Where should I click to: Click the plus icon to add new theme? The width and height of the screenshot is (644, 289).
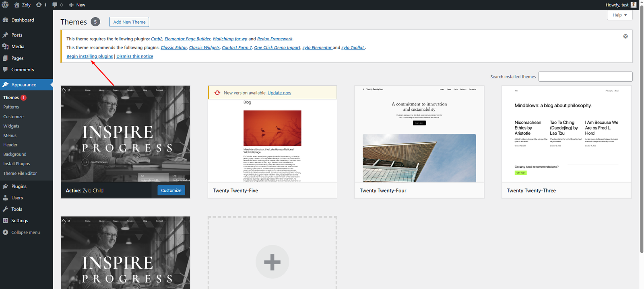(272, 262)
